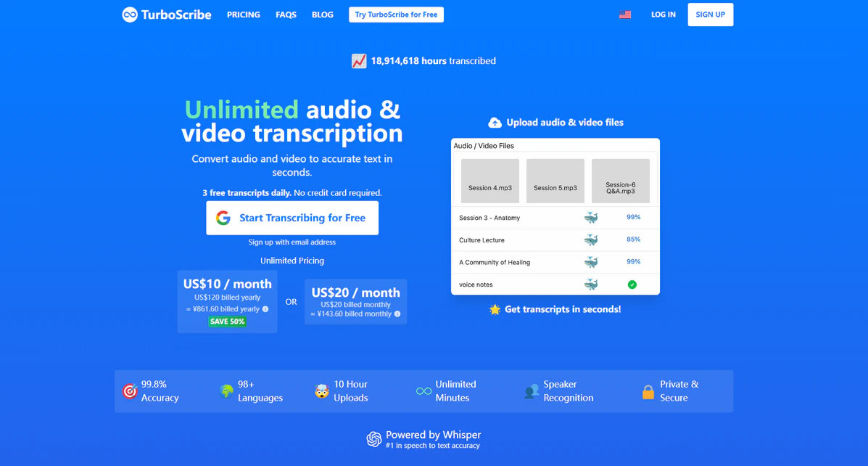The height and width of the screenshot is (466, 868).
Task: Click whale icon in A Community of Healing row
Action: 591,261
